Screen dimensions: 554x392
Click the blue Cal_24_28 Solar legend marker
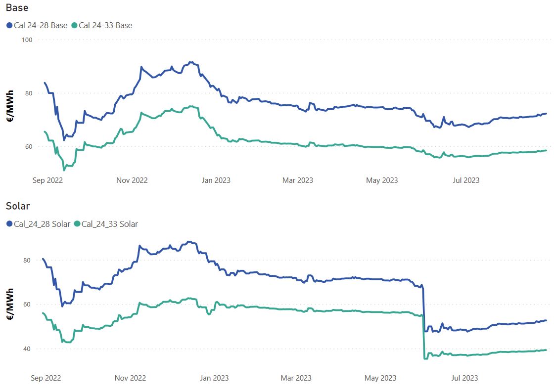pyautogui.click(x=9, y=224)
